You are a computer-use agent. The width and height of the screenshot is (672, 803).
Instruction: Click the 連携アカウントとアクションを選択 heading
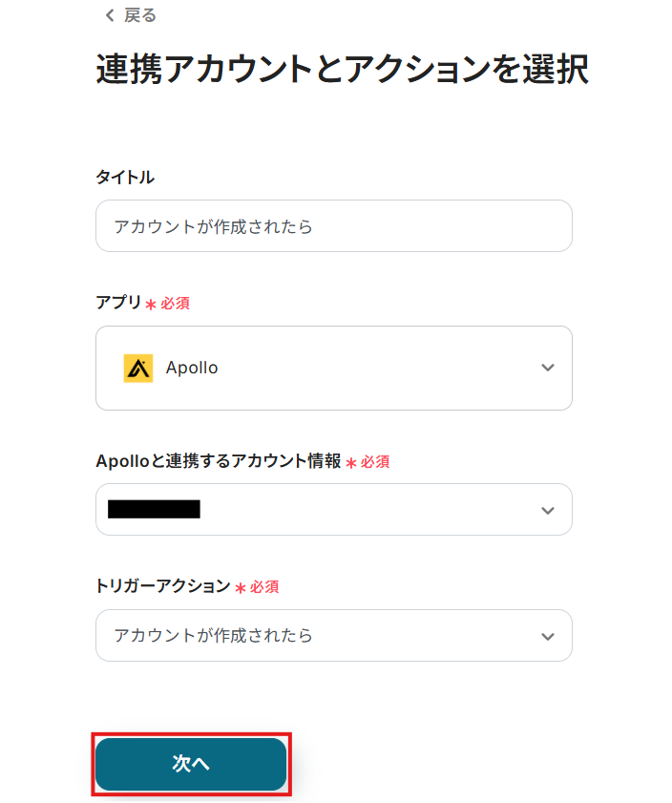[343, 69]
